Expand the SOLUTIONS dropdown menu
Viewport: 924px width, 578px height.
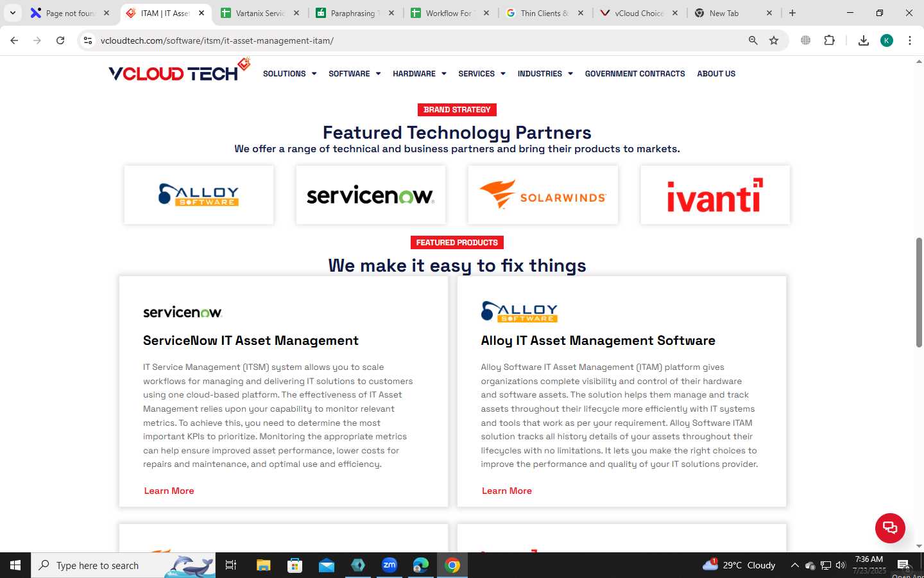click(289, 74)
